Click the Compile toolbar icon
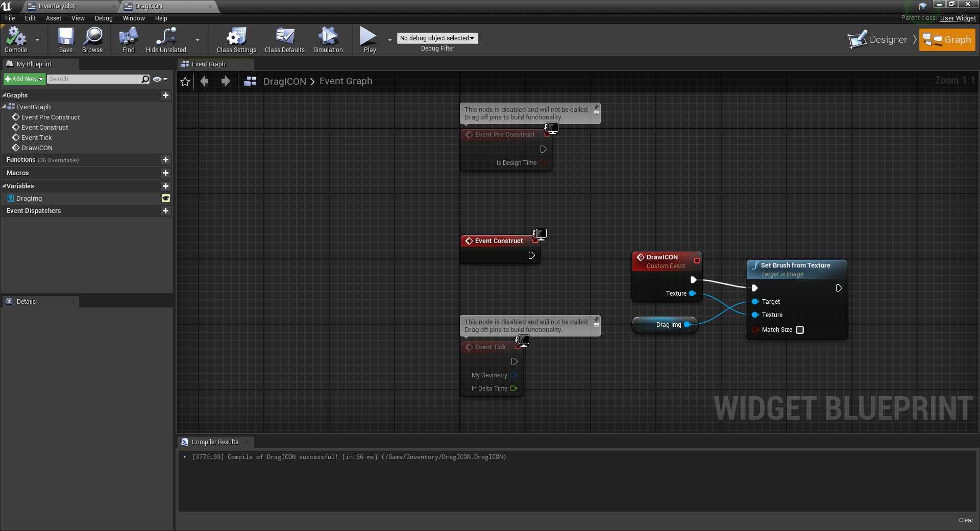This screenshot has height=531, width=980. pos(16,40)
